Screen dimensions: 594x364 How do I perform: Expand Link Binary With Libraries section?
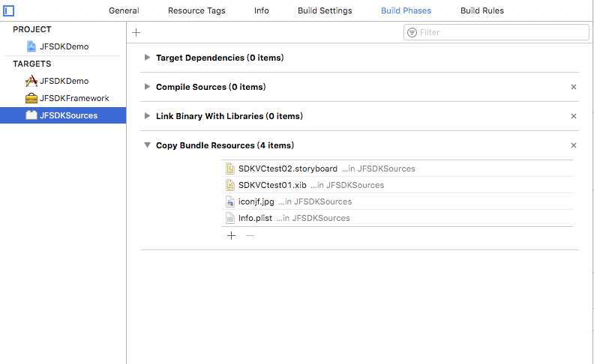pyautogui.click(x=148, y=116)
